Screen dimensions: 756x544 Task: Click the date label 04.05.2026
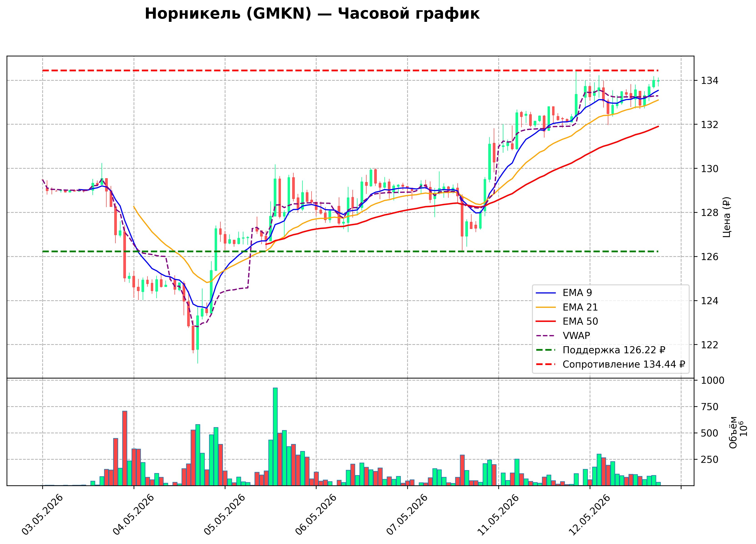[x=134, y=515]
